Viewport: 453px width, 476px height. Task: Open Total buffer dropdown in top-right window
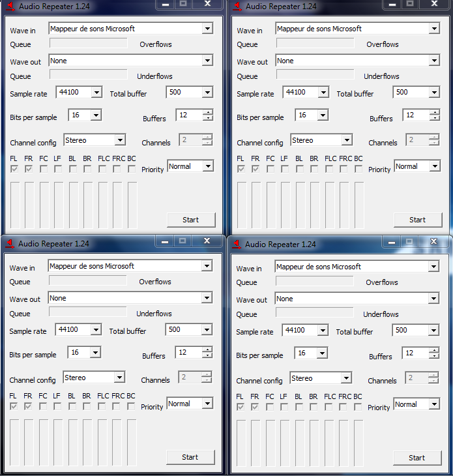pyautogui.click(x=435, y=93)
